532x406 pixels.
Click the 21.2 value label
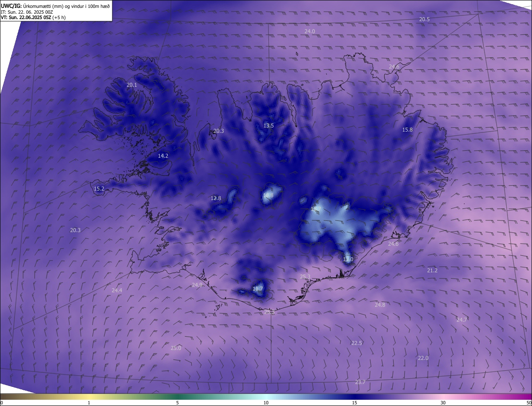coord(432,270)
